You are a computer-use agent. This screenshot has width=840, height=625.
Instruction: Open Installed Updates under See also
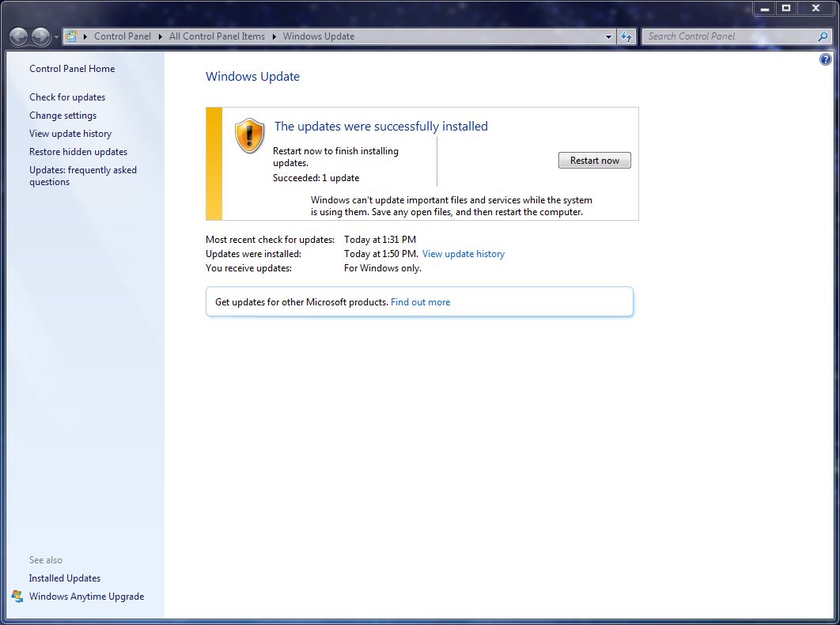[x=65, y=578]
